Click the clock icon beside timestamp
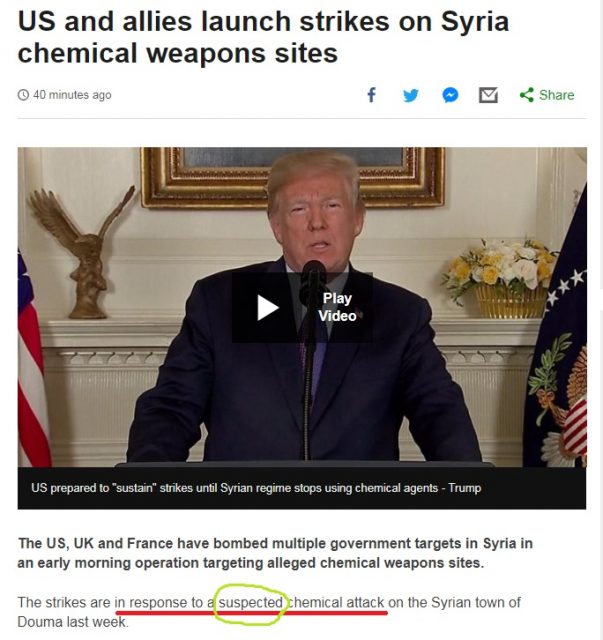This screenshot has height=640, width=603. (x=23, y=95)
